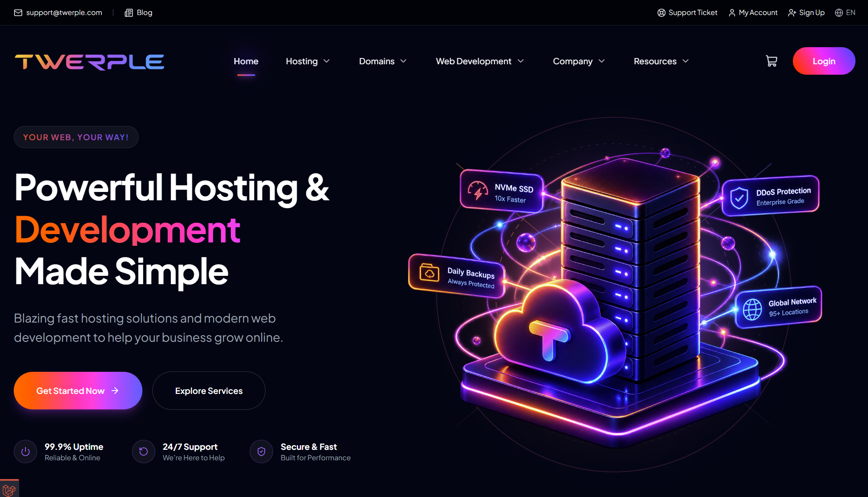Click the Twerple logo

(x=89, y=62)
